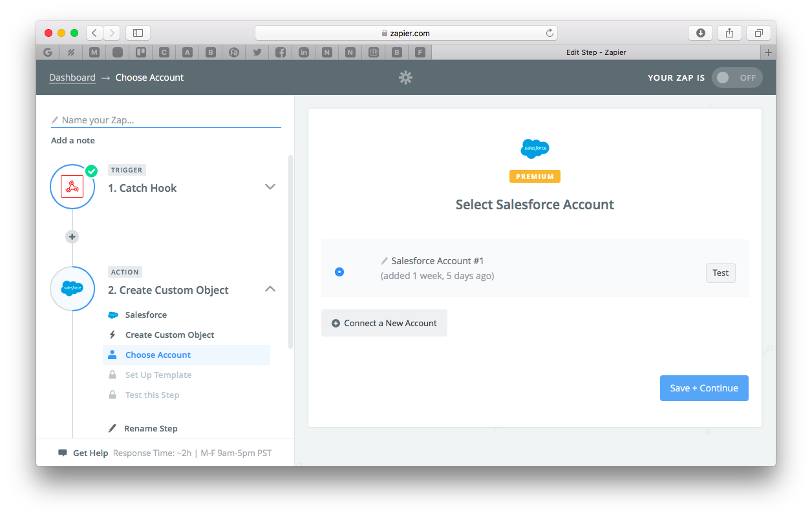Click Connect a New Account
Screen dimensions: 812x518
click(384, 323)
